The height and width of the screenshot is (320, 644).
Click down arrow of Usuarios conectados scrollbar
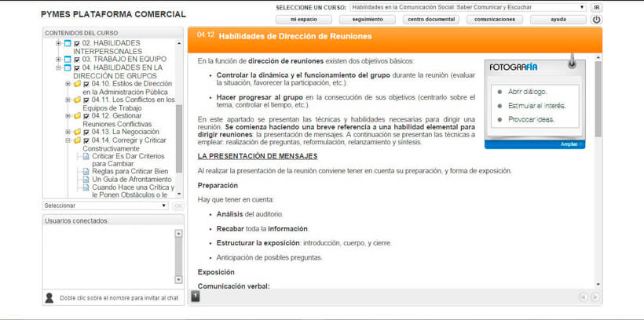click(178, 279)
